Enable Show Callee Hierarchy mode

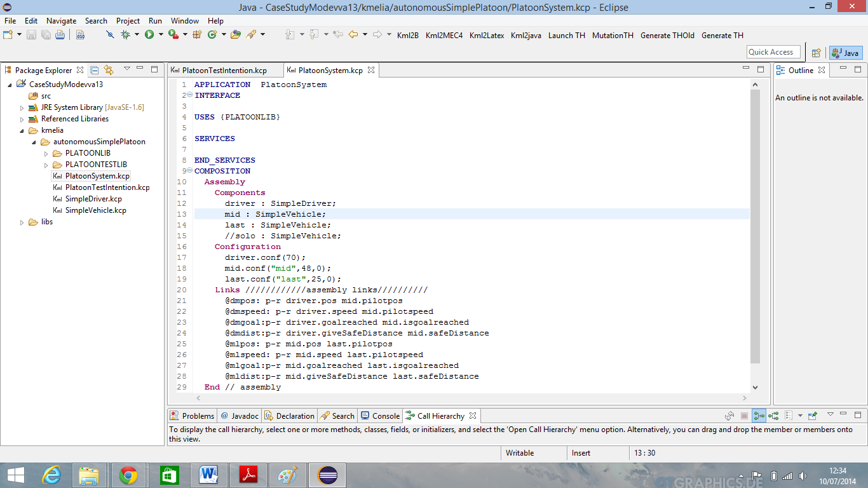773,416
